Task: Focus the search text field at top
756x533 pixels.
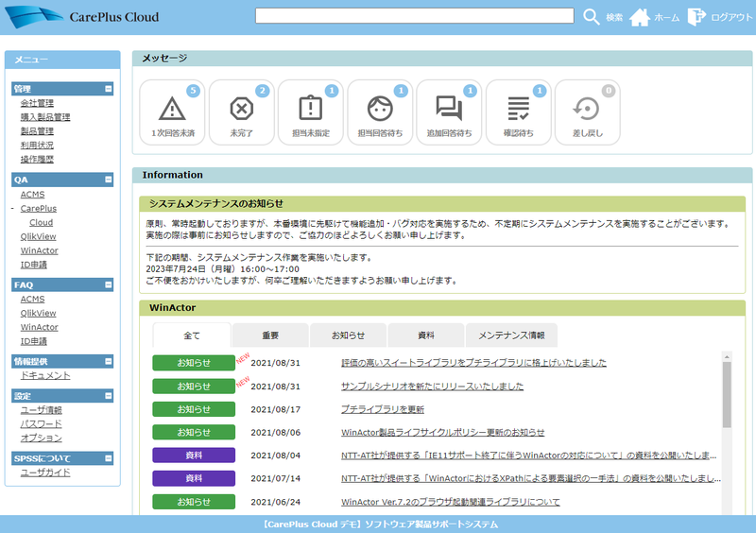Action: (414, 16)
